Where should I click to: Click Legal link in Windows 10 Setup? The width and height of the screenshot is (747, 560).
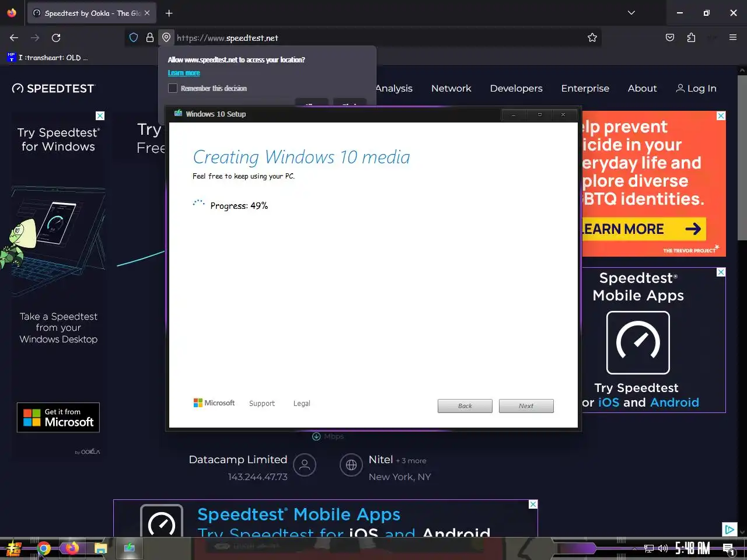(x=302, y=404)
